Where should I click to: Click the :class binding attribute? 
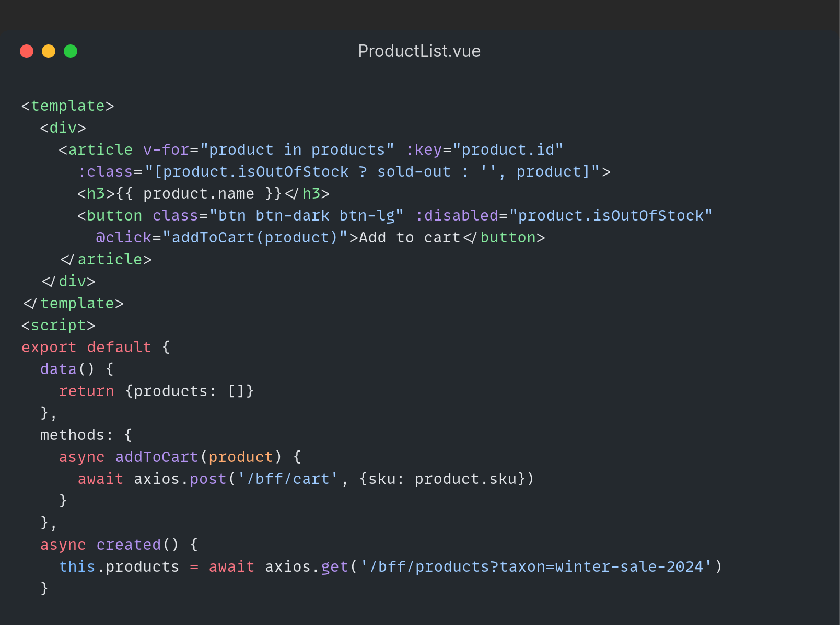105,172
